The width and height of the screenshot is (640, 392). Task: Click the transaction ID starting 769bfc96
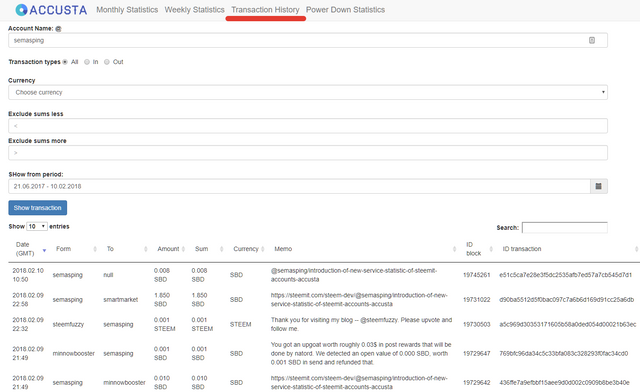coord(564,354)
